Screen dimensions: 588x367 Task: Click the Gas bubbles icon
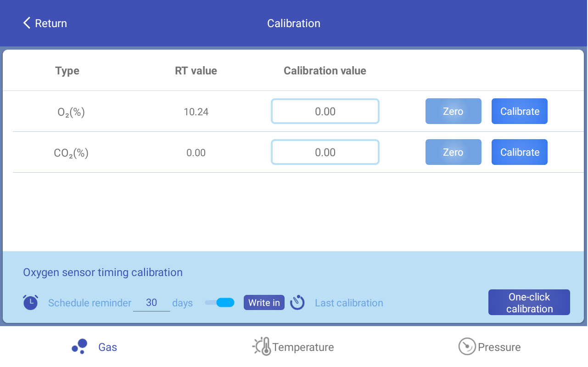(x=80, y=346)
